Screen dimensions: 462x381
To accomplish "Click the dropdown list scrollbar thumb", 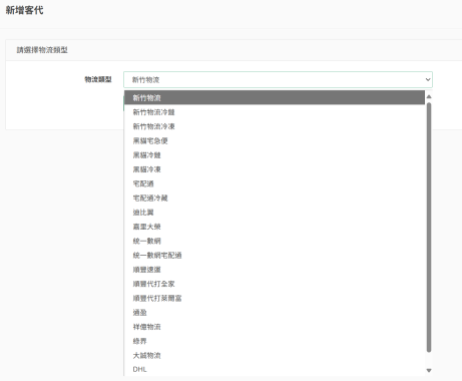I will point(429,227).
